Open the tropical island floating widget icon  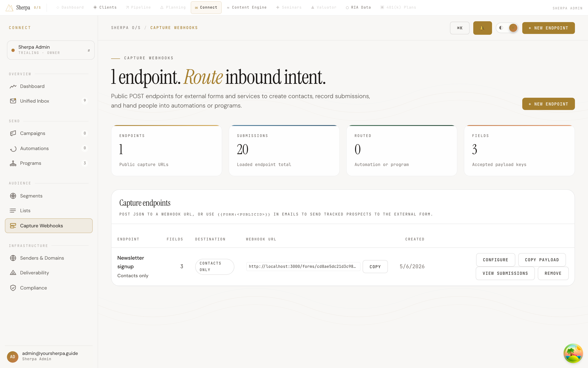[573, 353]
